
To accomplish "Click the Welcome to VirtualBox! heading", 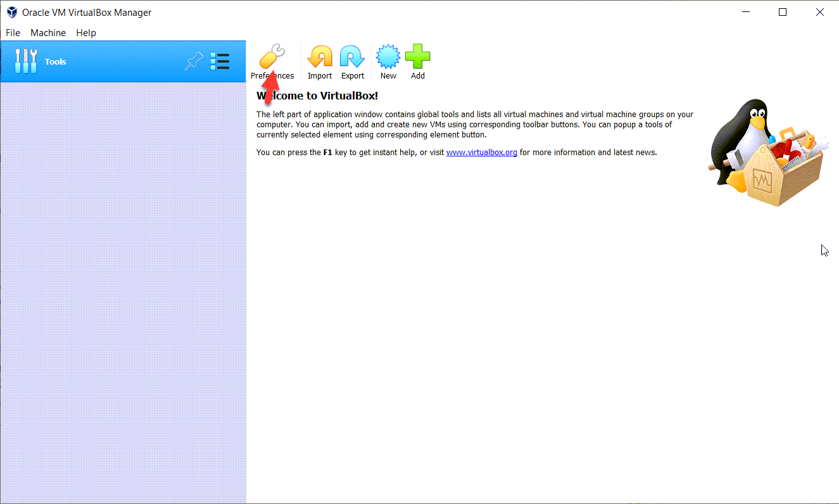I will [317, 96].
